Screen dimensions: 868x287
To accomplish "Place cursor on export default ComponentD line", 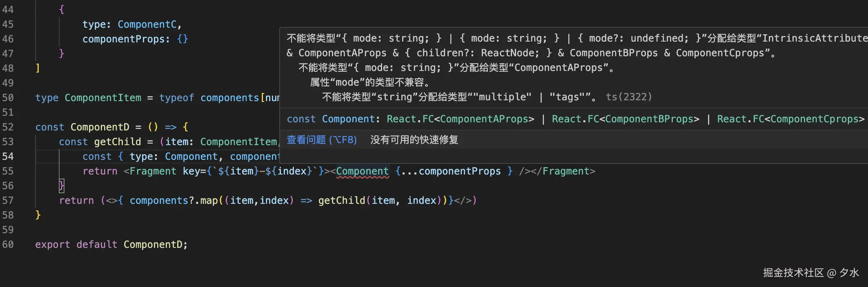I will coord(111,244).
